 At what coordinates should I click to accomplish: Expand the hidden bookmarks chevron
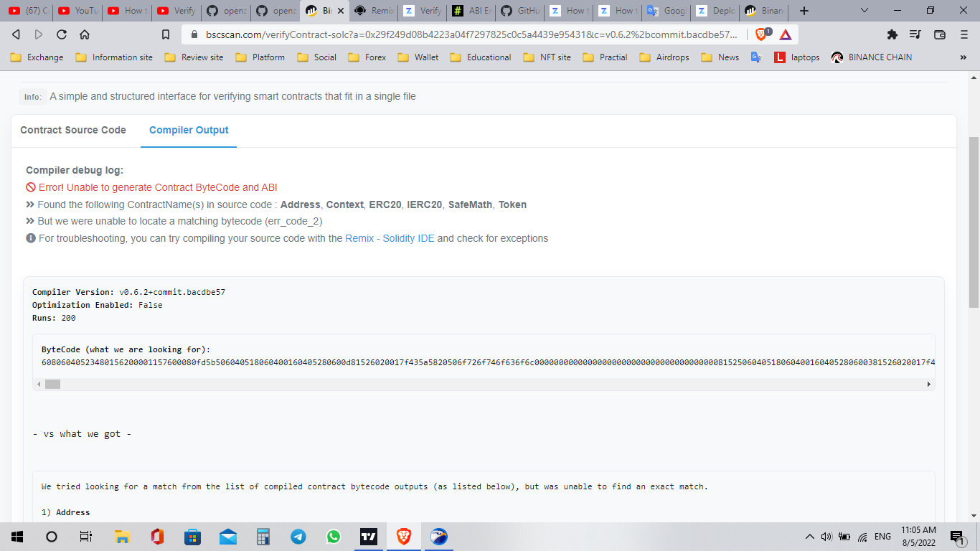(963, 57)
